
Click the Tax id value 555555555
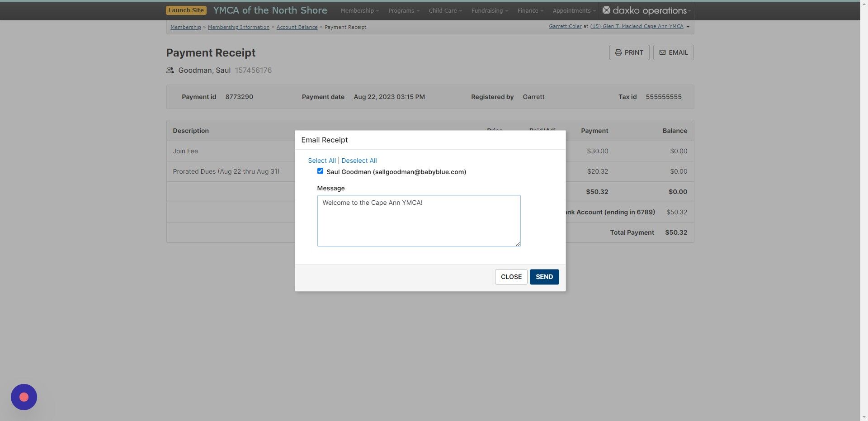tap(664, 97)
